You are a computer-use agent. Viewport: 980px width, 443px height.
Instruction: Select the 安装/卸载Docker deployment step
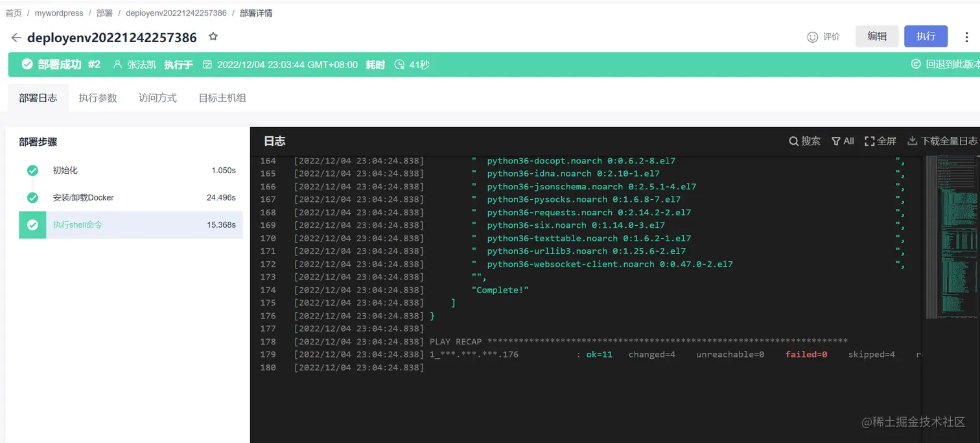click(131, 198)
